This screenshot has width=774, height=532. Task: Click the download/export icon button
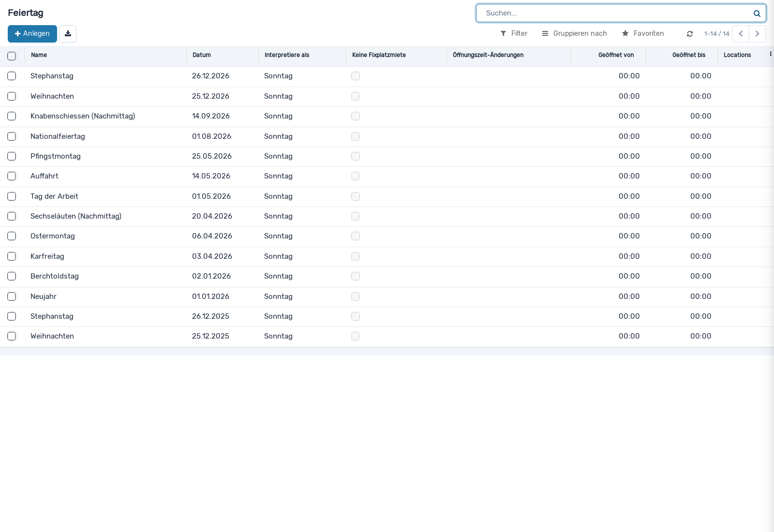coord(68,34)
